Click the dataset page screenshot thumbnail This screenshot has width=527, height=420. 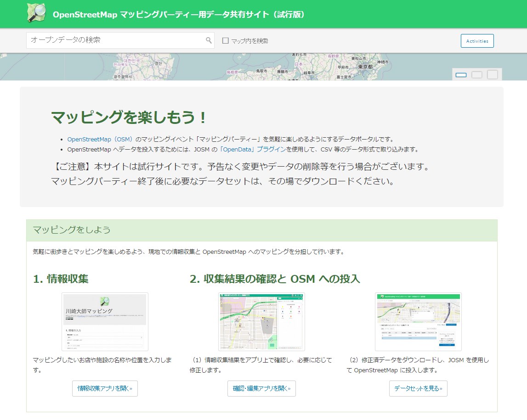tap(418, 322)
